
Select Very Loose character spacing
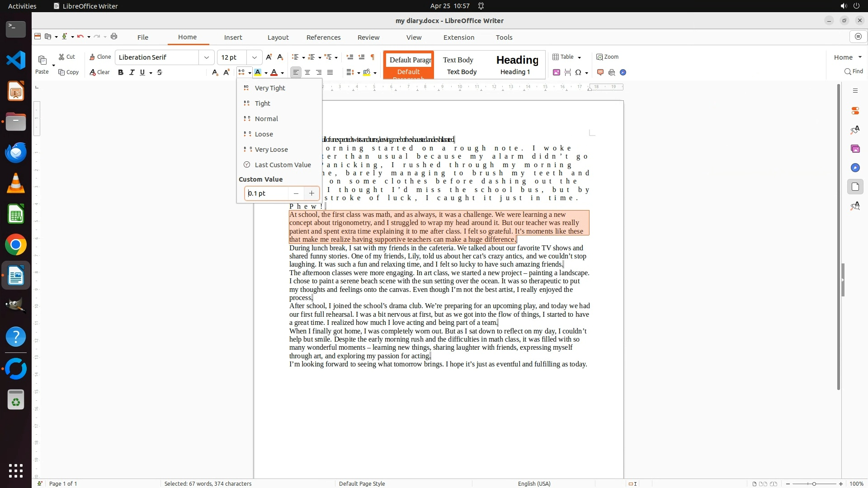pyautogui.click(x=271, y=150)
